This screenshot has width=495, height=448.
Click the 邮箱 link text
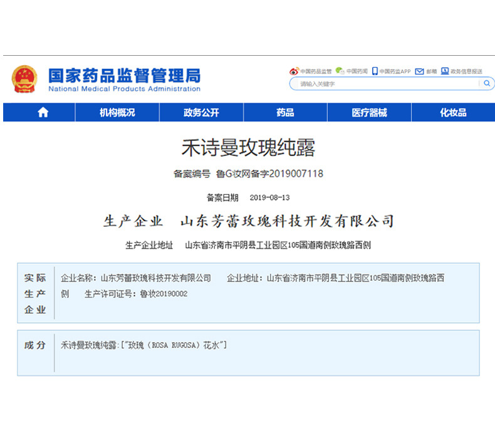pyautogui.click(x=432, y=71)
